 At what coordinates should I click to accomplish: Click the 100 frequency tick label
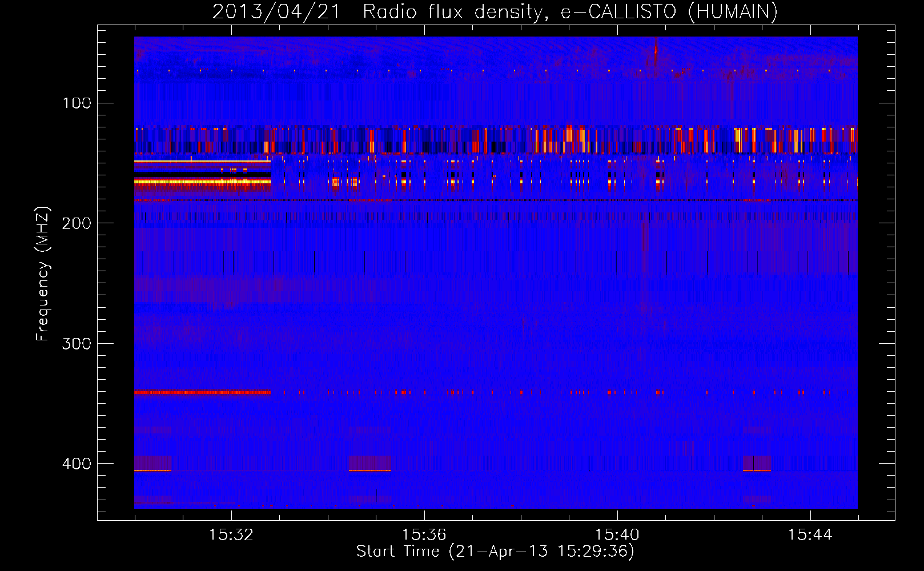click(x=77, y=103)
